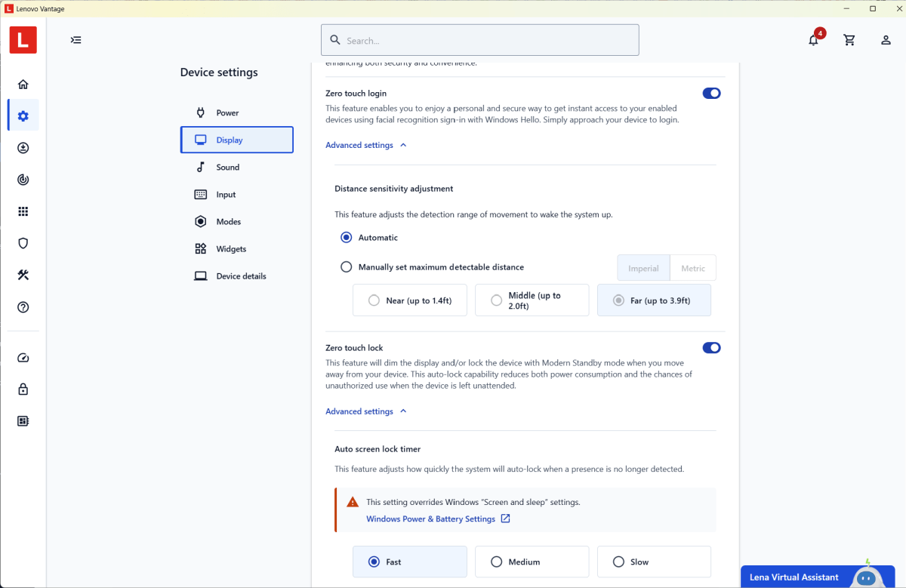906x588 pixels.
Task: Select the Device settings gear icon in sidebar
Action: coord(23,116)
